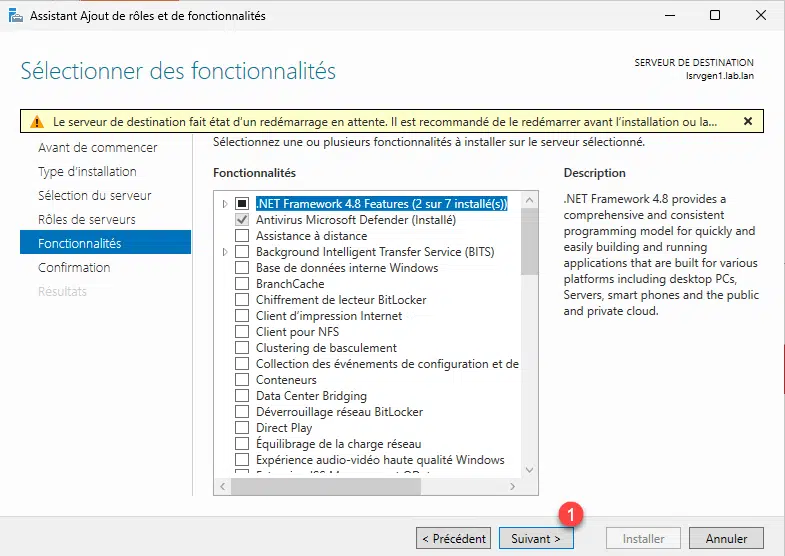The height and width of the screenshot is (556, 785).
Task: Click the Annuler button
Action: pos(726,538)
